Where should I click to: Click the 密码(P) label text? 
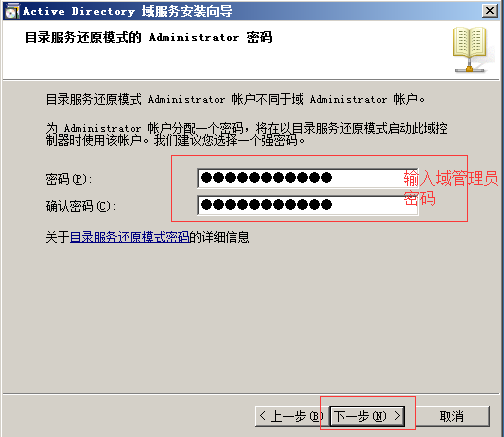69,179
